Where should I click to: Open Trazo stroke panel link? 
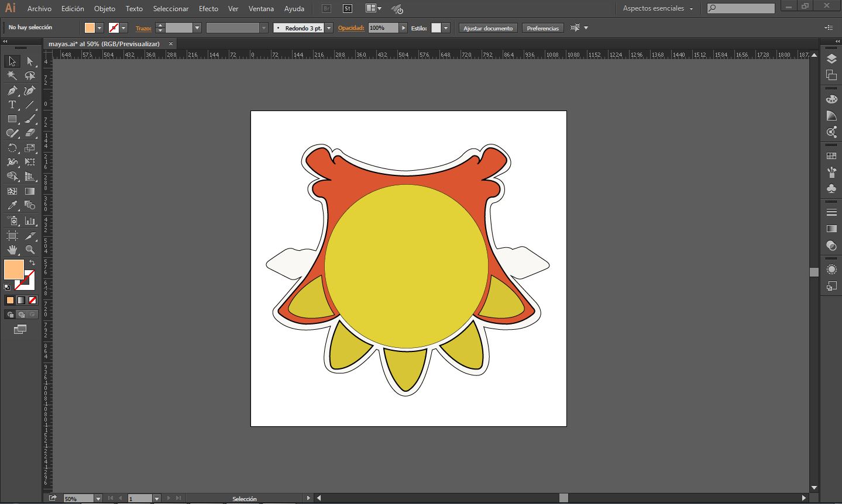click(x=143, y=28)
